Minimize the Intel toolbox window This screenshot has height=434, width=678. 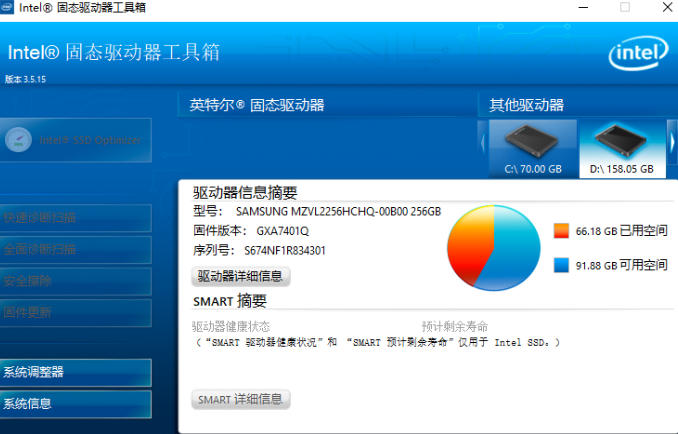[x=583, y=7]
